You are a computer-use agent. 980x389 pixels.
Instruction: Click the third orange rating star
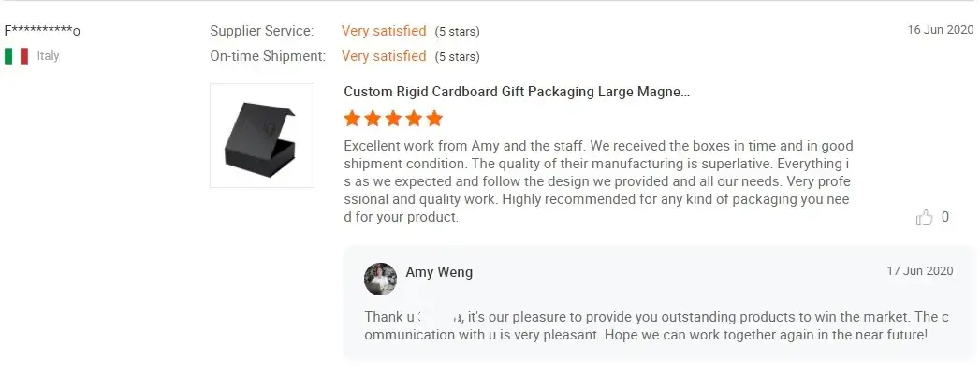(x=393, y=118)
